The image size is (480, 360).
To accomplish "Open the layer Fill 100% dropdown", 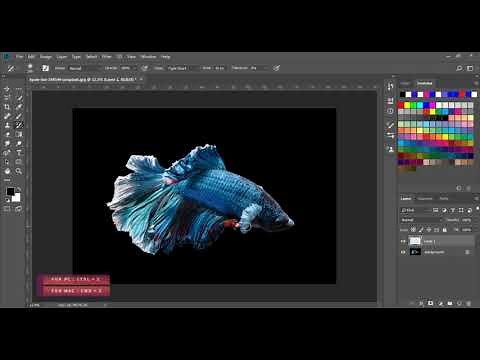I will click(466, 230).
